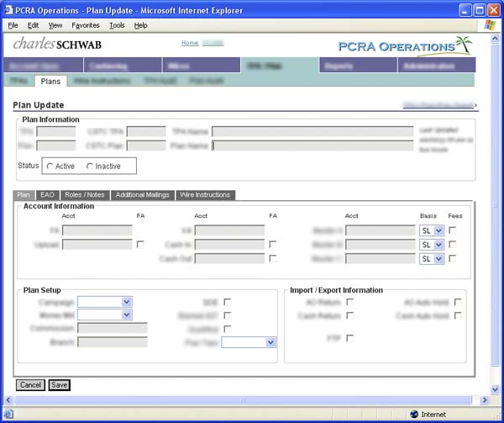Click the Branch input field
Viewport: 504px width, 423px height.
113,342
